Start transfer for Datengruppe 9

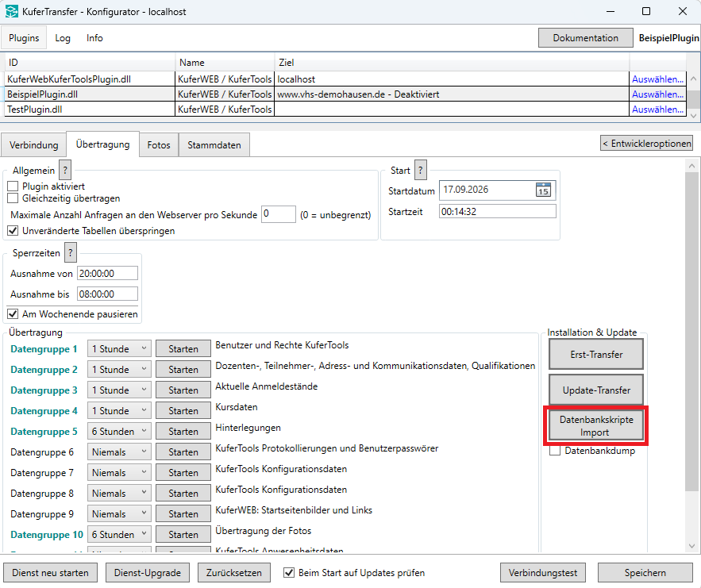pyautogui.click(x=183, y=513)
